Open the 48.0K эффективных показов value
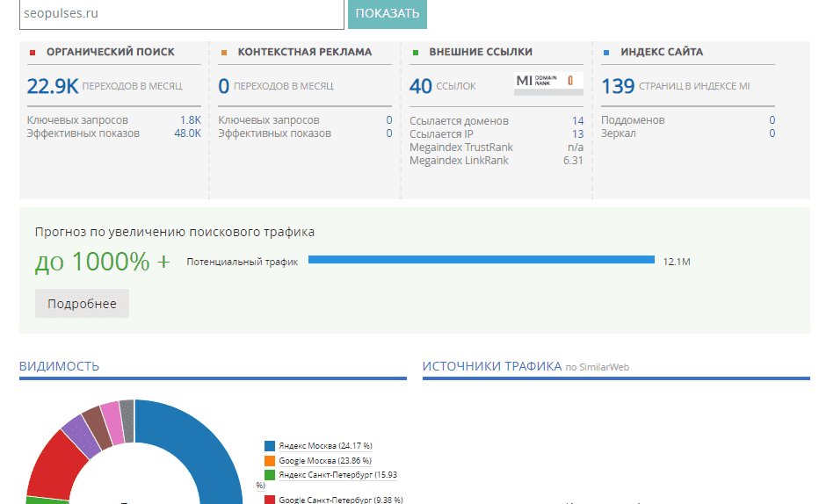The image size is (819, 504). (x=187, y=133)
